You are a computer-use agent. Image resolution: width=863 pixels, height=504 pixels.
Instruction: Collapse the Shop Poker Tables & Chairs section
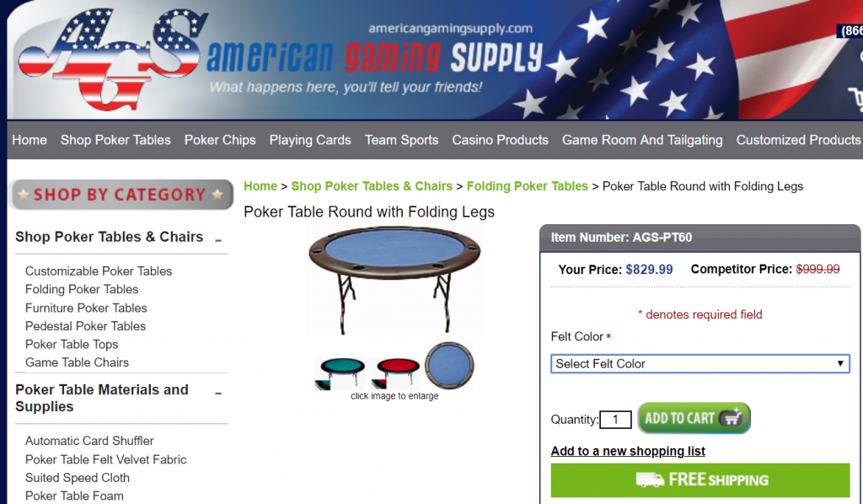tap(218, 240)
